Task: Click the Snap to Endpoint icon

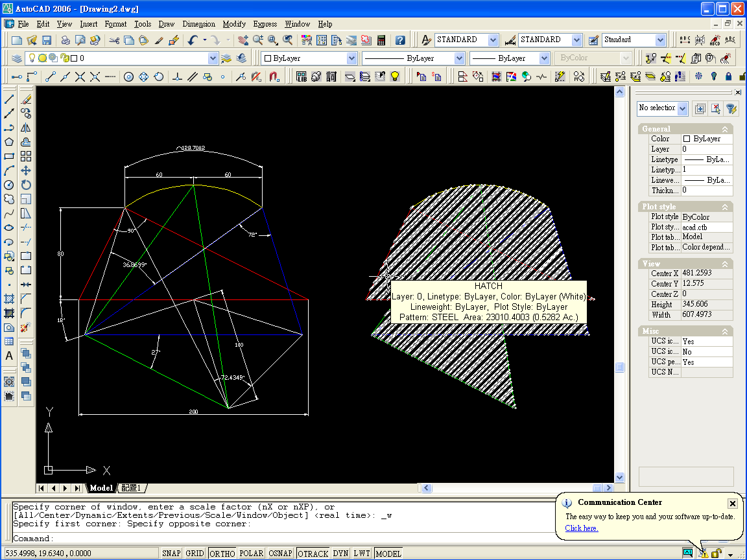Action: (x=51, y=76)
